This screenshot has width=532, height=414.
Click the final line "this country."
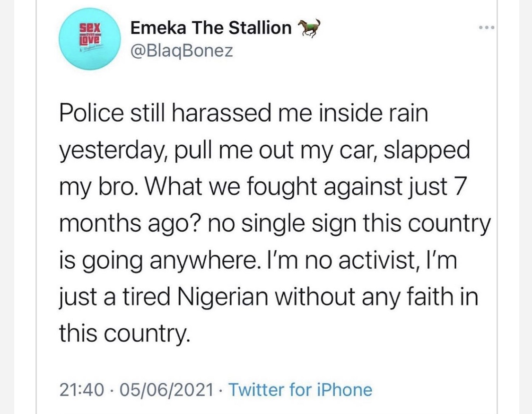(125, 334)
